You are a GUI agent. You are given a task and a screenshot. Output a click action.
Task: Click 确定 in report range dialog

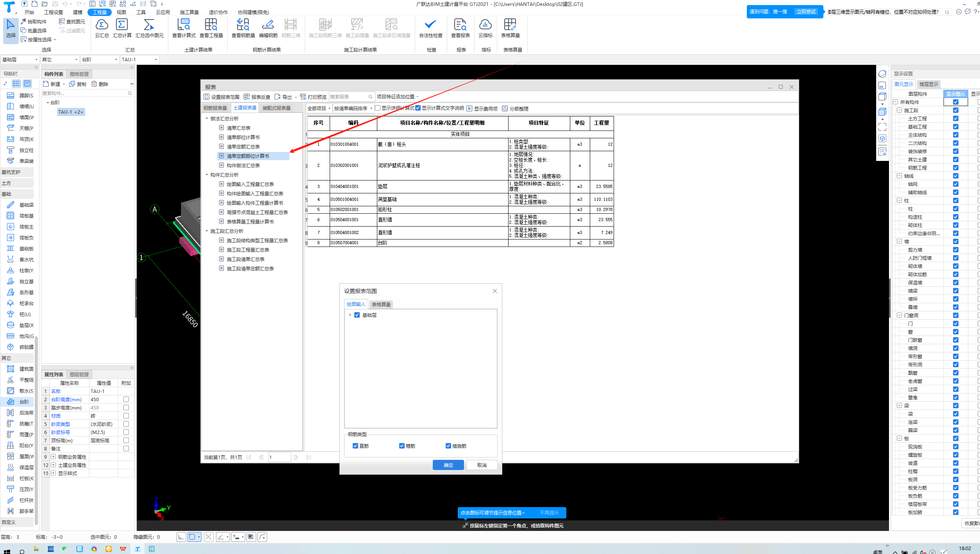coord(448,465)
